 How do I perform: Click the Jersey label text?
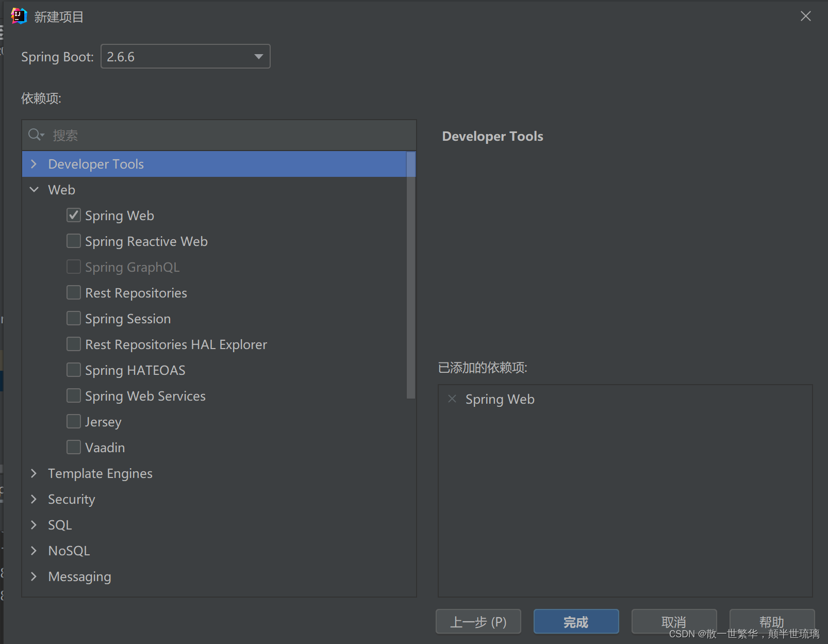(103, 422)
